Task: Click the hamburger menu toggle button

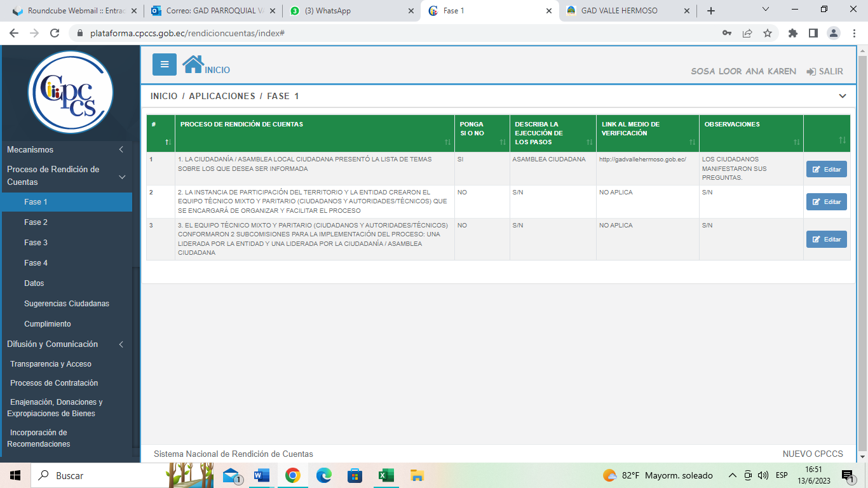Action: [165, 64]
